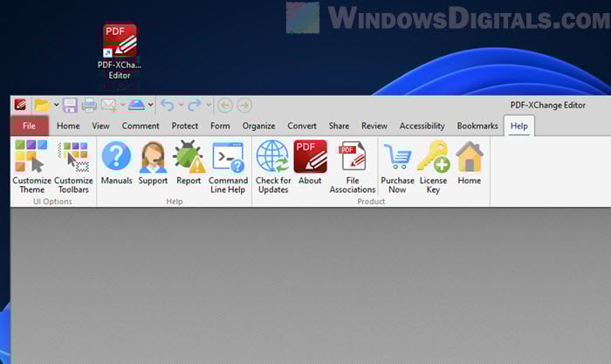This screenshot has width=611, height=364.
Task: Switch to the Organize ribbon tab
Action: tap(258, 126)
